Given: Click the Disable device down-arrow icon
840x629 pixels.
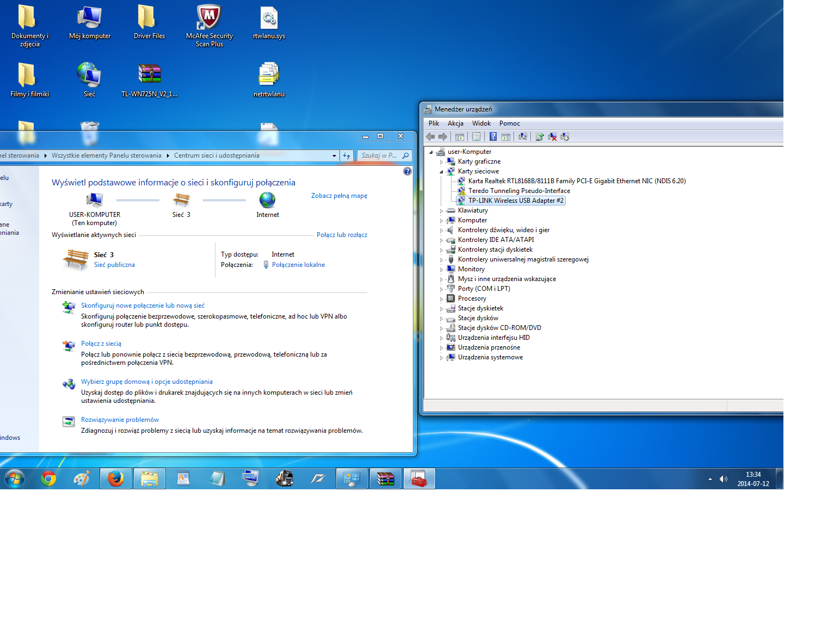Looking at the screenshot, I should click(x=565, y=136).
